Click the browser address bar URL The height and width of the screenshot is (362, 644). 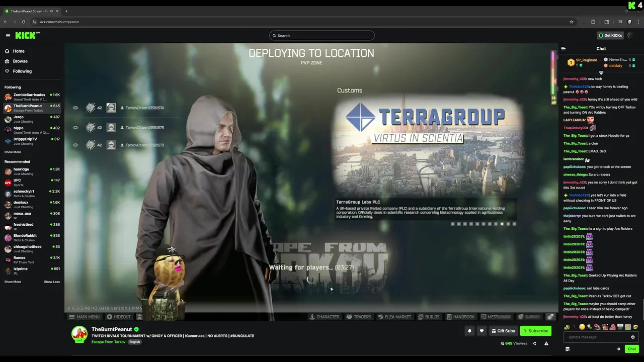click(x=59, y=22)
